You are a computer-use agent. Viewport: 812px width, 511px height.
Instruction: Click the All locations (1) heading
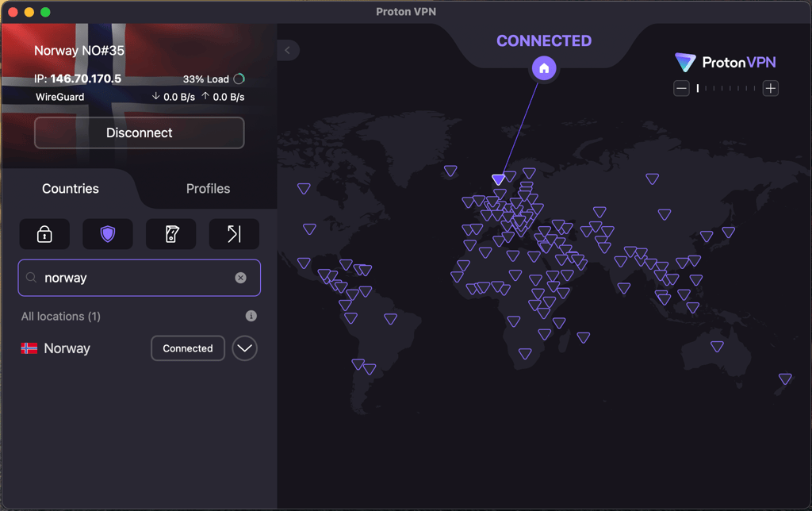60,316
